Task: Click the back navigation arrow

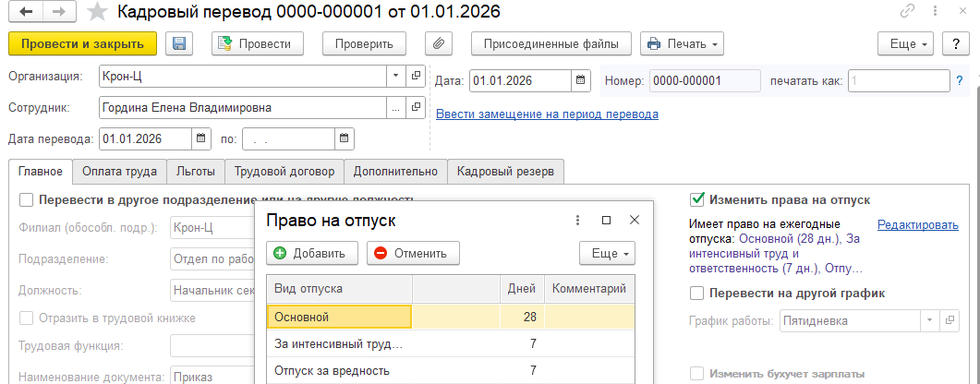Action: pyautogui.click(x=25, y=13)
